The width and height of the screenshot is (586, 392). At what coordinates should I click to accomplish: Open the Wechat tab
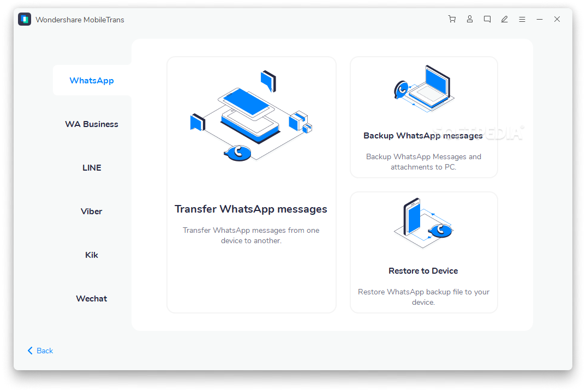pos(92,299)
